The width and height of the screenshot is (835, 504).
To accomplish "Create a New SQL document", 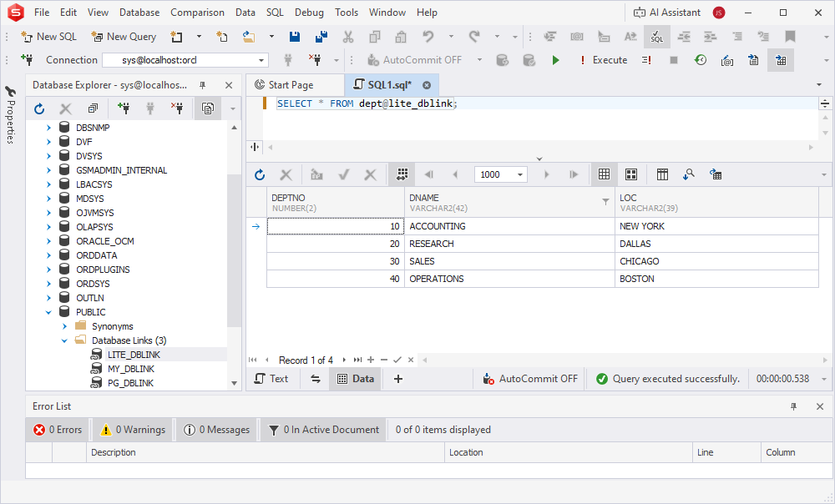I will 48,37.
